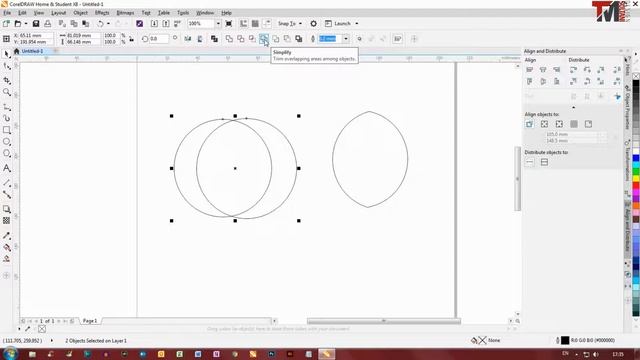Click the red color swatch in palette
Screen dimensions: 640x360
(636, 186)
